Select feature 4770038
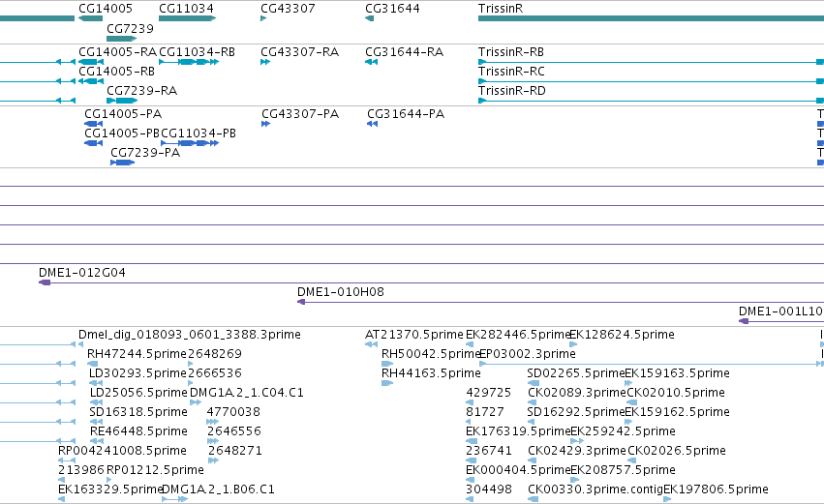824x504 pixels. click(x=233, y=412)
